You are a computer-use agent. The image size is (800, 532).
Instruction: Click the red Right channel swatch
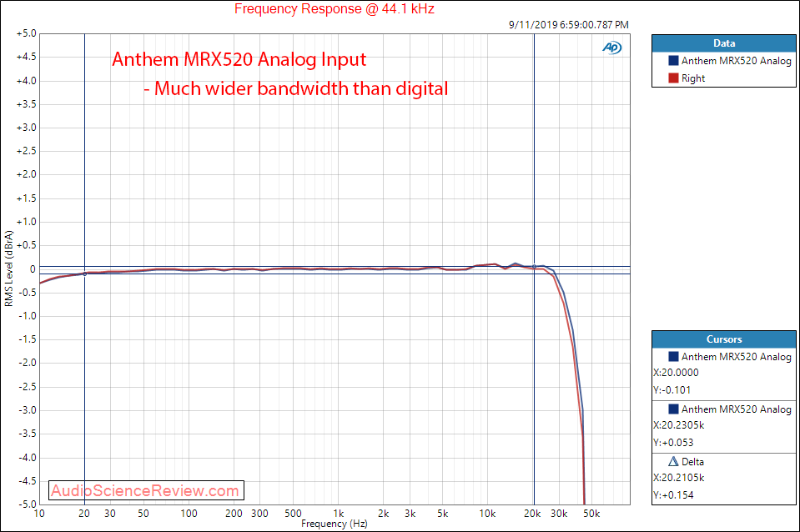coord(673,78)
